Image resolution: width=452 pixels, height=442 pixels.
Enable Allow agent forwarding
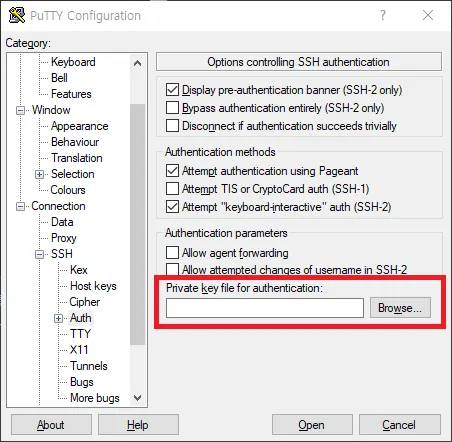[x=172, y=253]
